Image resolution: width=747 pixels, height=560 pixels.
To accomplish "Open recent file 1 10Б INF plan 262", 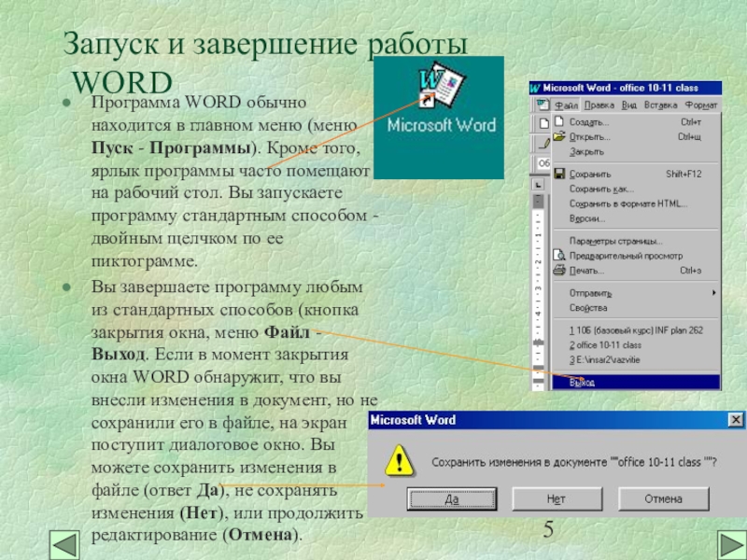I will click(x=636, y=330).
